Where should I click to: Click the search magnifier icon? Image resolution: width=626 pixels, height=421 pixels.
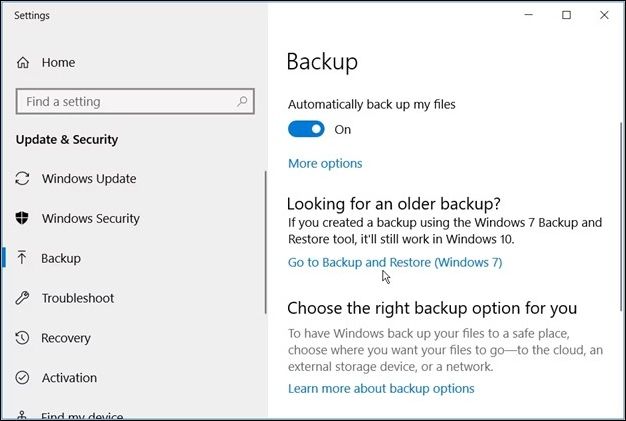(x=242, y=102)
